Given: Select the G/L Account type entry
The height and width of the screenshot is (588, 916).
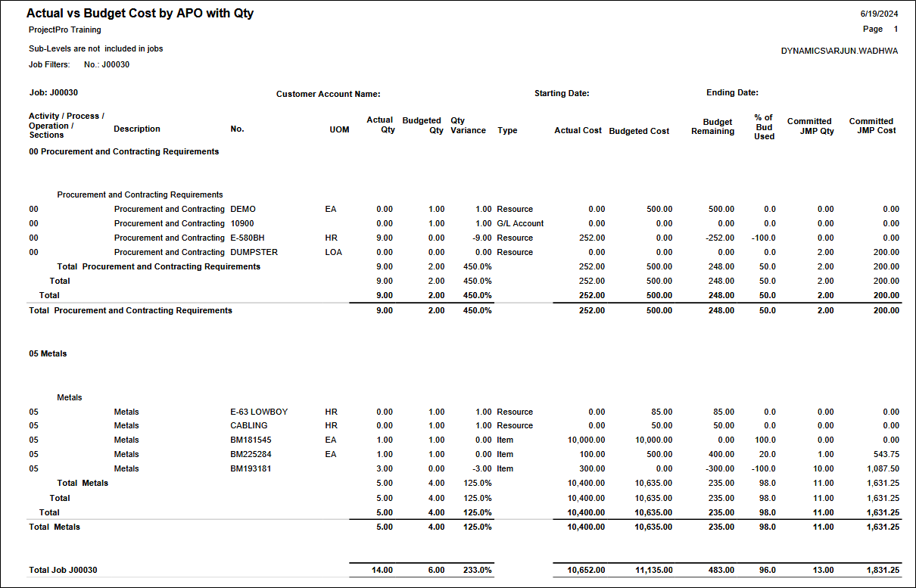Looking at the screenshot, I should [x=520, y=223].
